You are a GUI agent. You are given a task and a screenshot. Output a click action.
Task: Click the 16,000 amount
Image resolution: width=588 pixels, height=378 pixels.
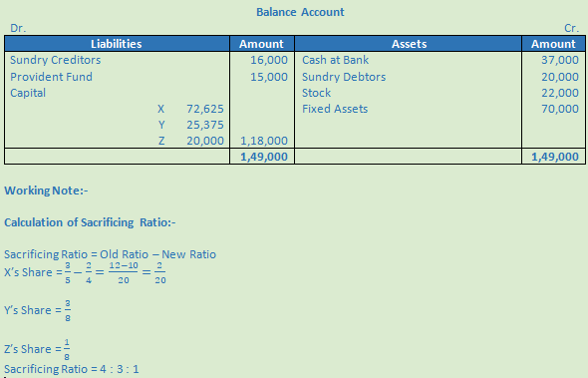(269, 60)
